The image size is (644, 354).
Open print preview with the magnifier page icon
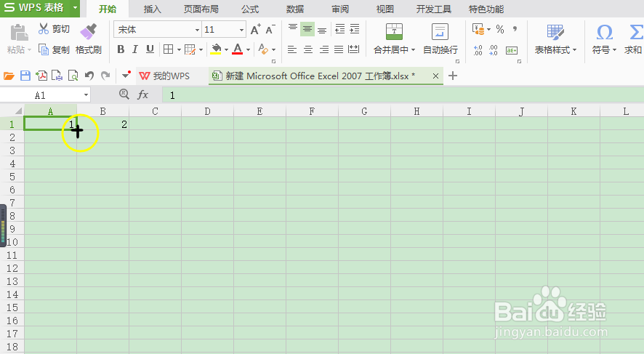73,76
